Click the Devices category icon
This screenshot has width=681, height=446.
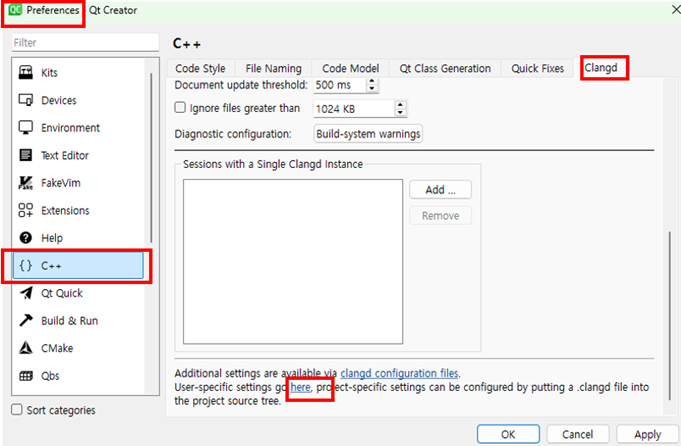pyautogui.click(x=26, y=100)
